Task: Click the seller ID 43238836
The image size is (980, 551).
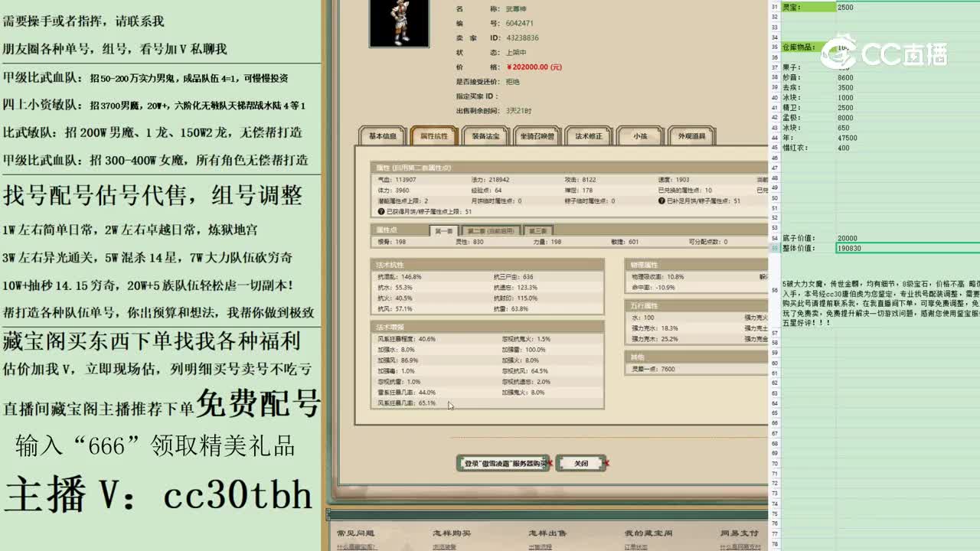Action: pyautogui.click(x=522, y=37)
